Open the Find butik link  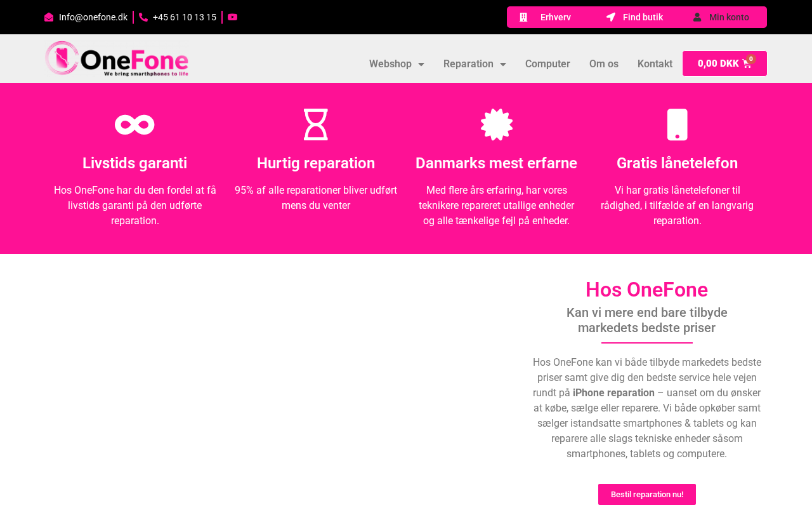(x=643, y=17)
